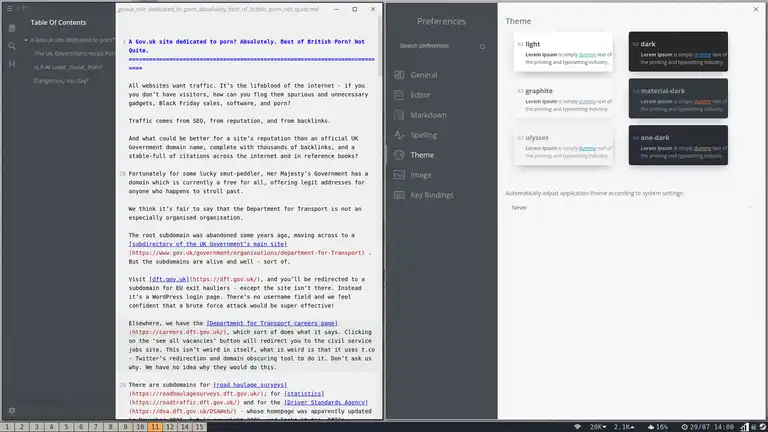This screenshot has width=768, height=432.
Task: Switch to workspace 10 in the taskbar
Action: (x=140, y=427)
